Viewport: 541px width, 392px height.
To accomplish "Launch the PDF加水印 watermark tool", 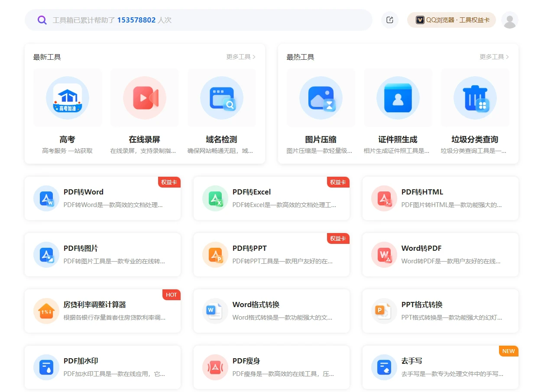I will [46, 367].
